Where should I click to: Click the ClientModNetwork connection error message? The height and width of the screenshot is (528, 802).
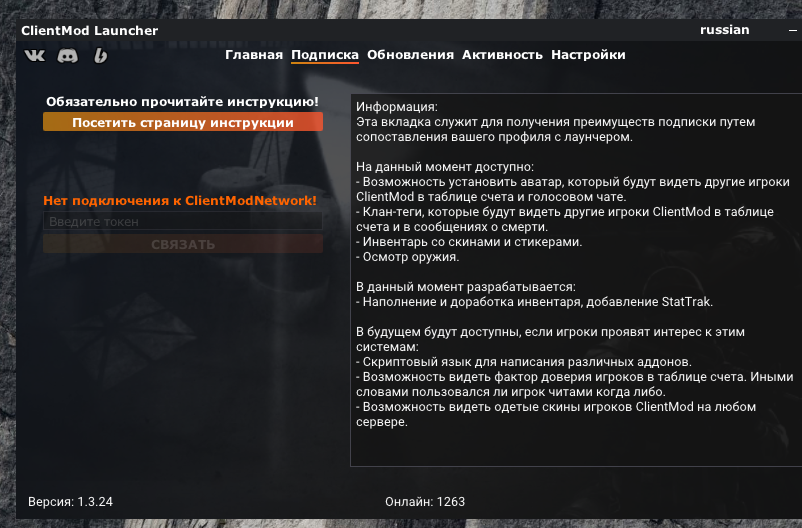[180, 201]
